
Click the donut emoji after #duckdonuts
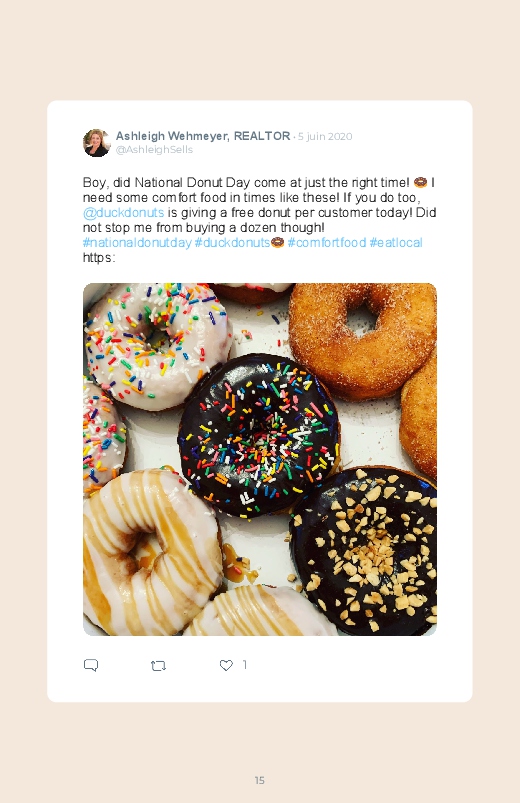(x=277, y=242)
